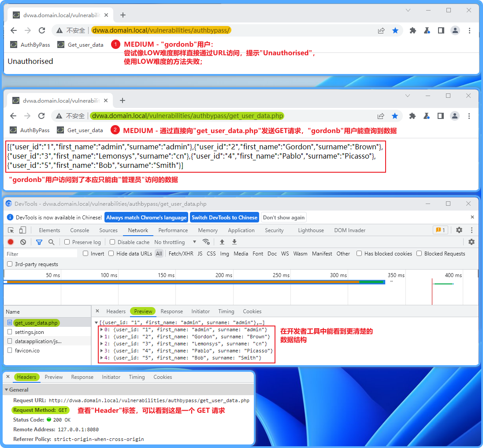
Task: Select the get_user_data.php request
Action: click(x=48, y=323)
